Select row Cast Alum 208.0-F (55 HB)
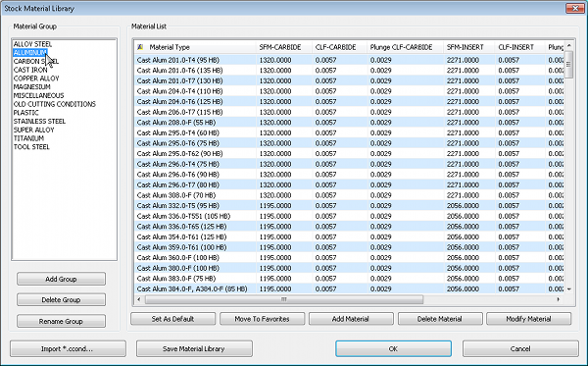 pos(349,123)
